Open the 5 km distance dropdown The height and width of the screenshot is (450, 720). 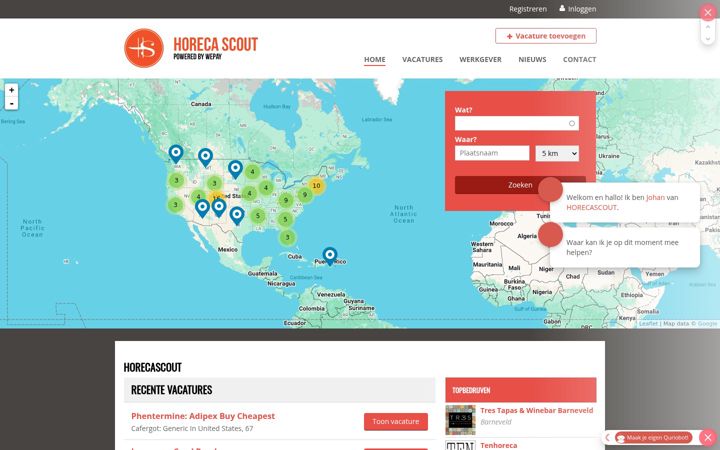(x=557, y=153)
